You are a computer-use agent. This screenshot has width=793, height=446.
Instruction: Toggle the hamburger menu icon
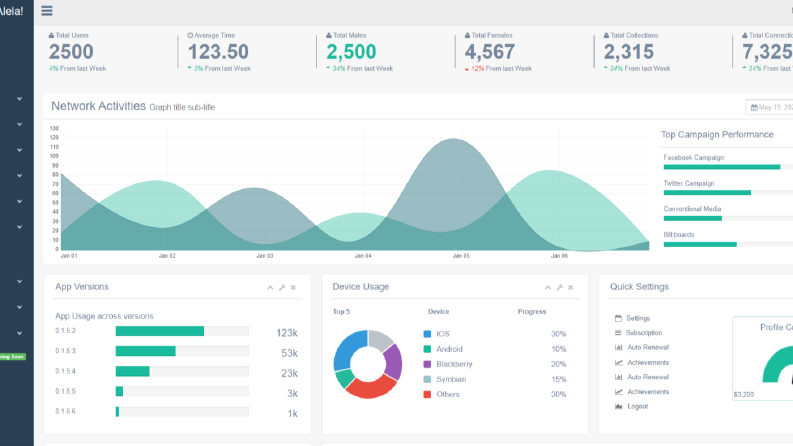[47, 11]
